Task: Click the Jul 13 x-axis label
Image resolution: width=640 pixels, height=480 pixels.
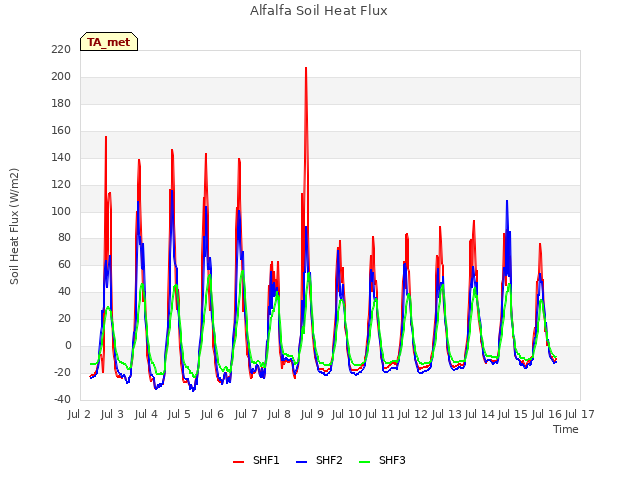Action: tap(446, 414)
